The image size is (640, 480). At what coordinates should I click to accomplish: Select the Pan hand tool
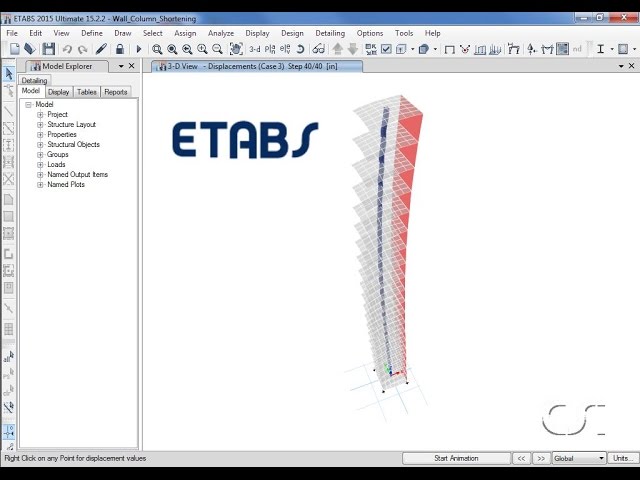click(236, 49)
